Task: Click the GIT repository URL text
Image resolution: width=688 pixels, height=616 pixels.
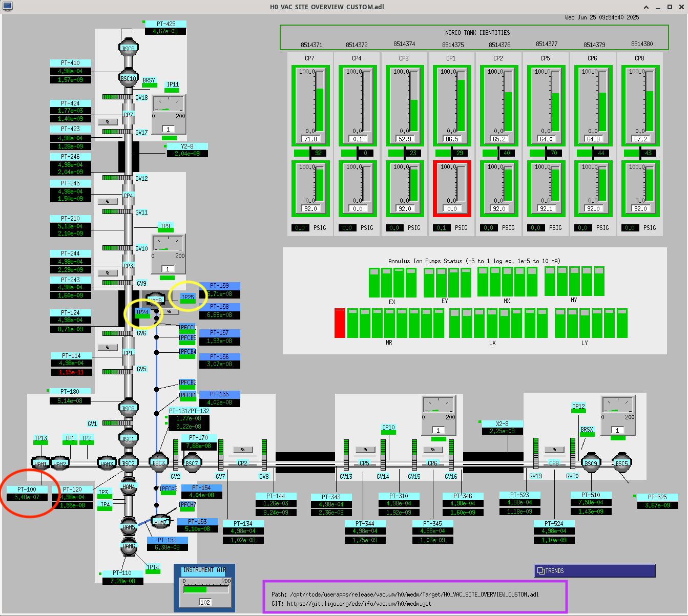Action: [x=359, y=604]
